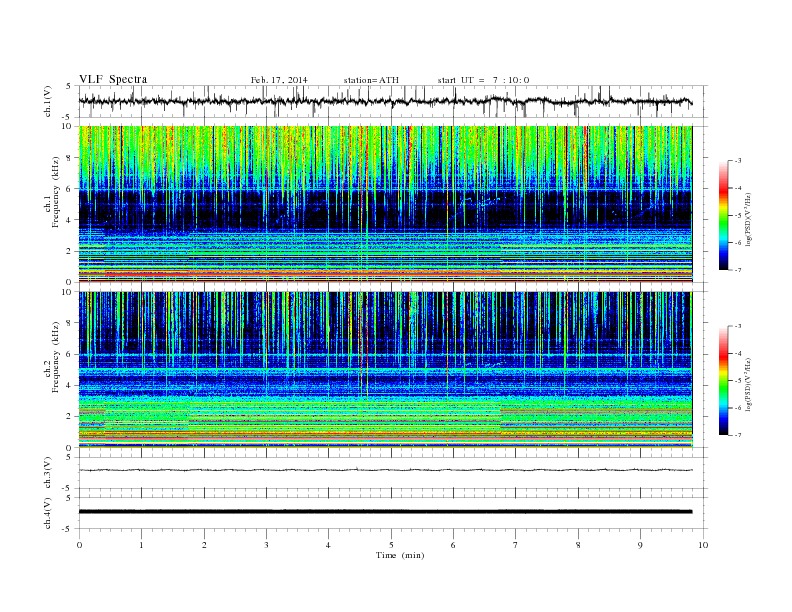
Task: Click the time axis tick label "5"
Action: click(391, 545)
